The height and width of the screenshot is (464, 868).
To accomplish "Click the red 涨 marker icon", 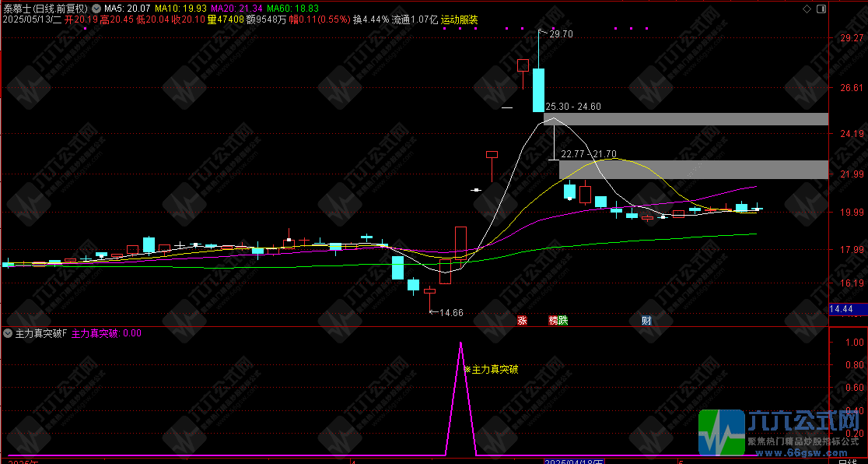I will click(x=522, y=320).
